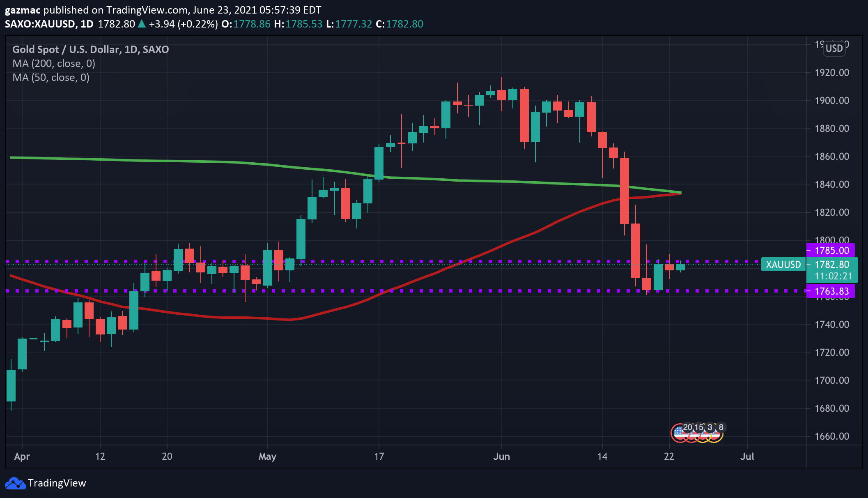This screenshot has width=868, height=498.
Task: Click the close value C:1782.80
Action: 400,24
